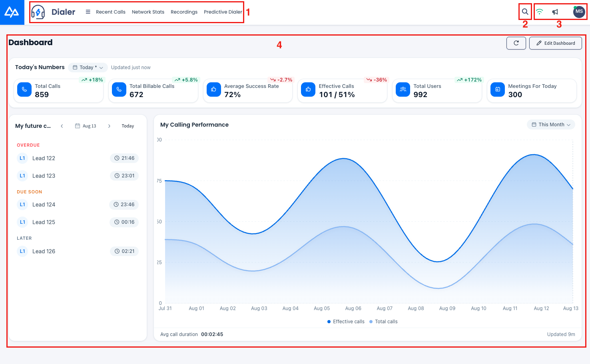Image resolution: width=590 pixels, height=364 pixels.
Task: Click the +172% trend badge
Action: click(469, 80)
